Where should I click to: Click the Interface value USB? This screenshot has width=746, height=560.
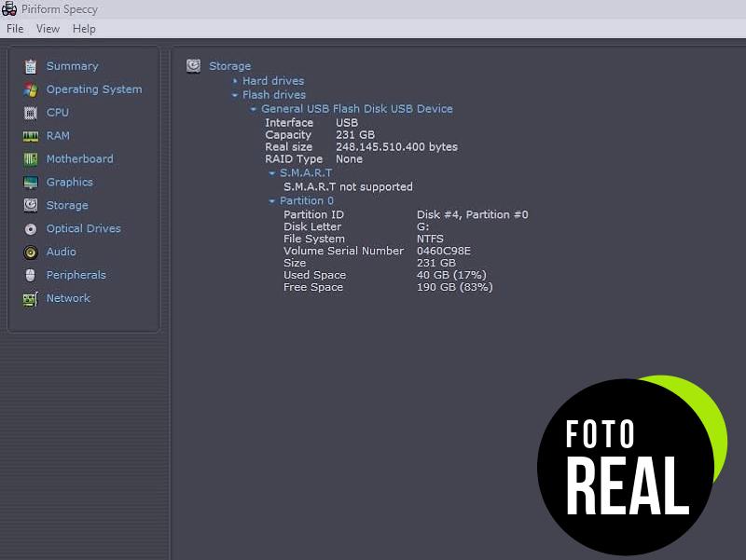347,123
